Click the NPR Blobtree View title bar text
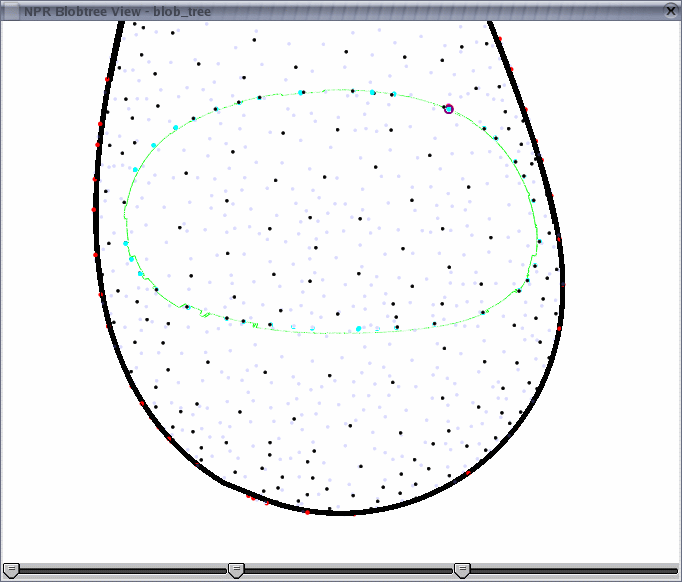Viewport: 682px width, 582px height. click(117, 12)
